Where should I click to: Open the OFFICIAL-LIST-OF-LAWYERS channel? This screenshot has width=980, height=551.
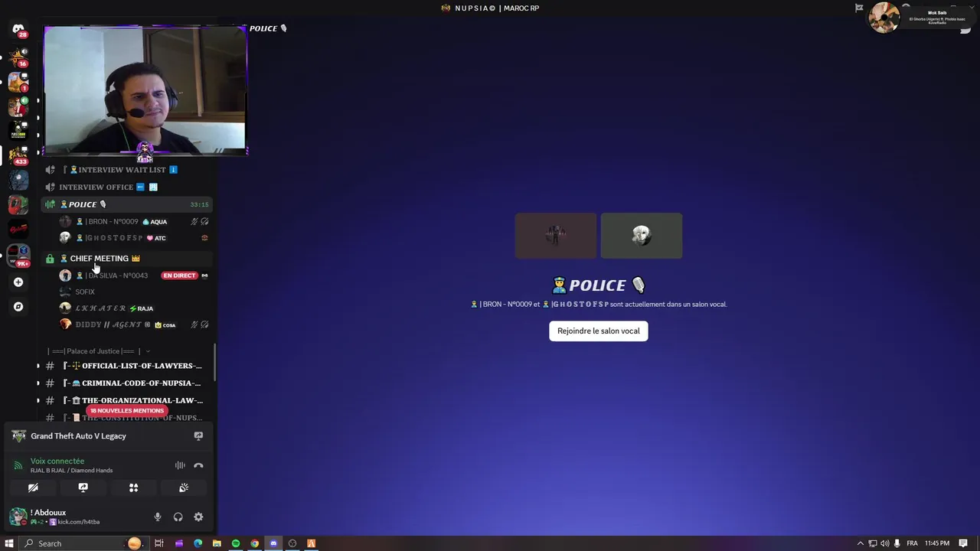point(126,366)
